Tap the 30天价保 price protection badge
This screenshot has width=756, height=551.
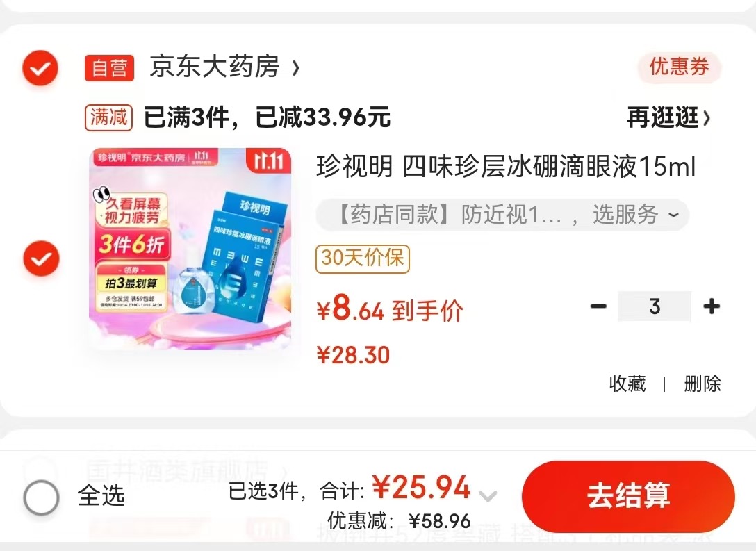coord(363,259)
